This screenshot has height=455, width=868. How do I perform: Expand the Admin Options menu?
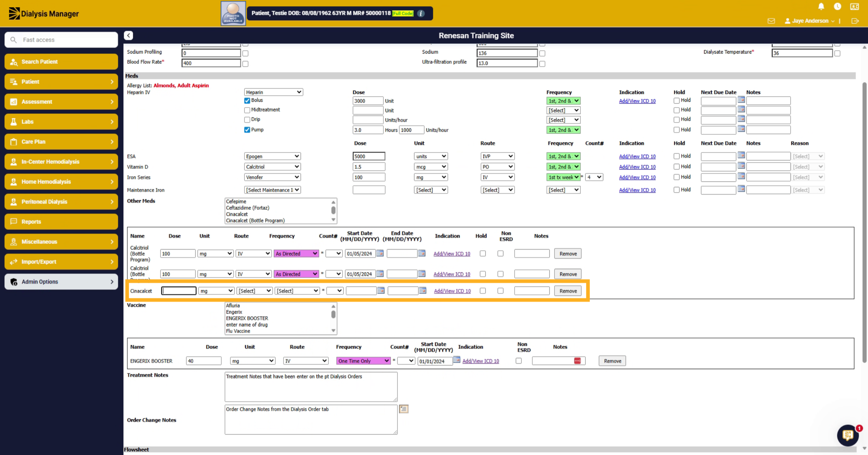pyautogui.click(x=61, y=282)
